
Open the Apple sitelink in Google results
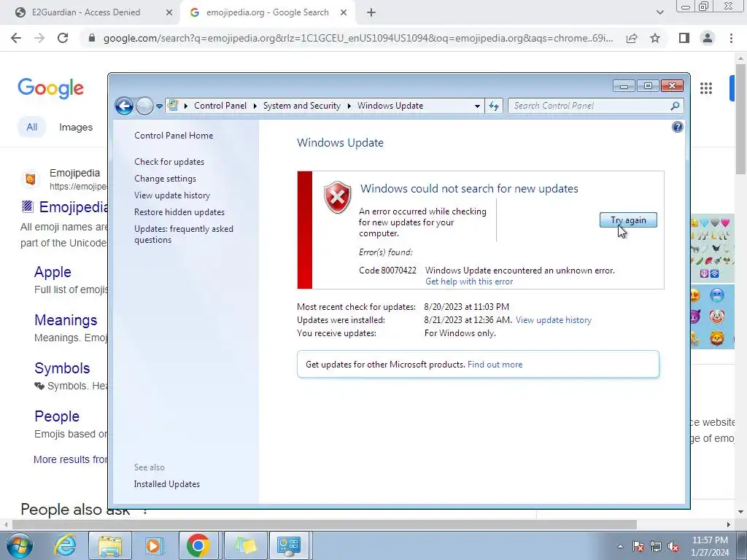(x=53, y=272)
